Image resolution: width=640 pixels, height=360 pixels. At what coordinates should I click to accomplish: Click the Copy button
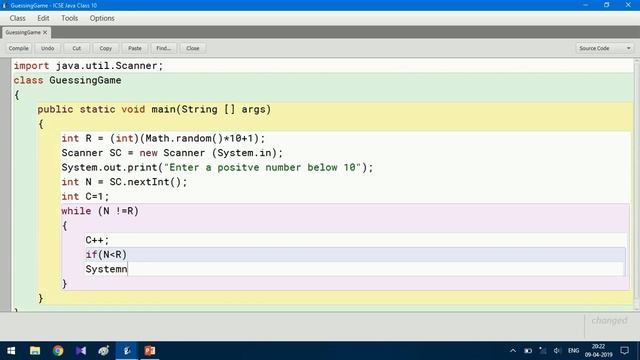(105, 48)
